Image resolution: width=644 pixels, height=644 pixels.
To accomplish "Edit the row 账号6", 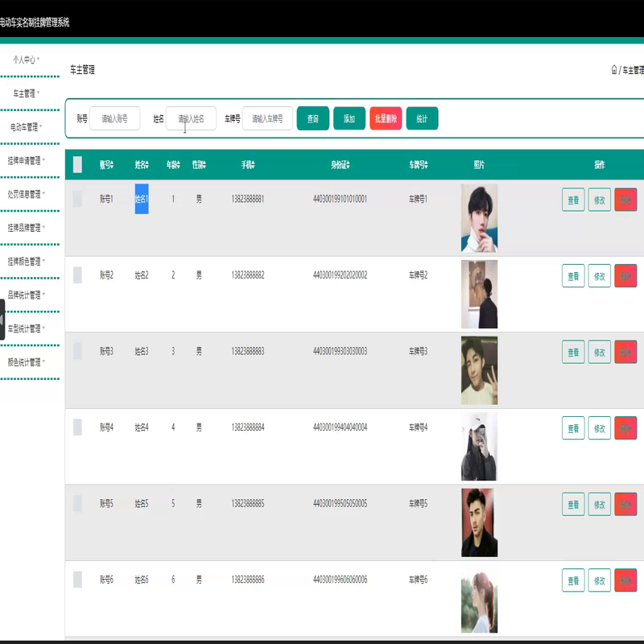I will [x=599, y=580].
